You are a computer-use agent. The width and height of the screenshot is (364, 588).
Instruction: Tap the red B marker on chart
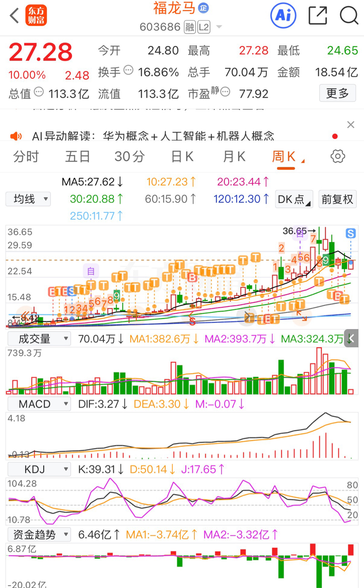click(192, 277)
